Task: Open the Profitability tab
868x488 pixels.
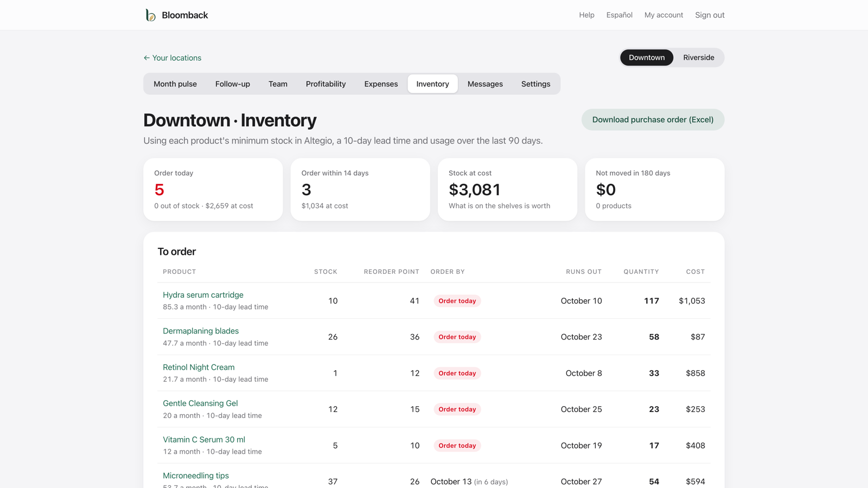Action: (x=325, y=84)
